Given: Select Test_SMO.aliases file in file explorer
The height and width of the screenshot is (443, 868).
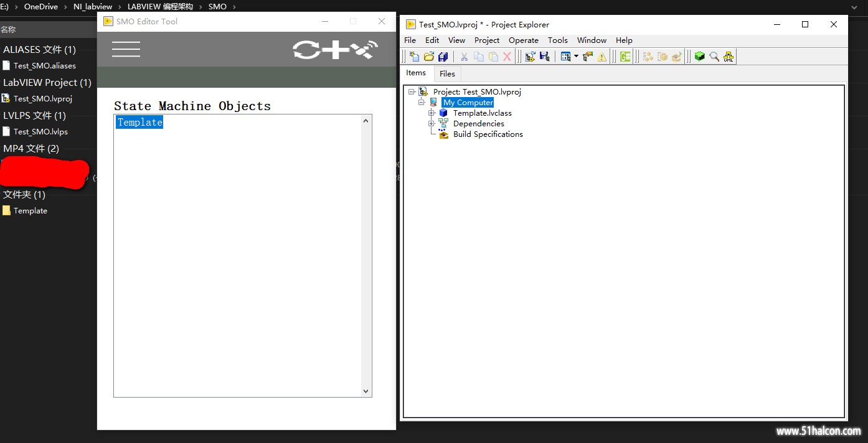Looking at the screenshot, I should click(x=44, y=65).
